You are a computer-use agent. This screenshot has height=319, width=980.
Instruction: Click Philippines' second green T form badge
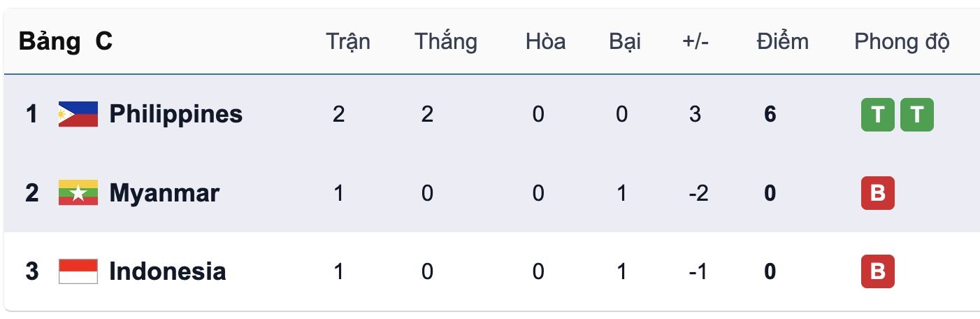click(916, 114)
